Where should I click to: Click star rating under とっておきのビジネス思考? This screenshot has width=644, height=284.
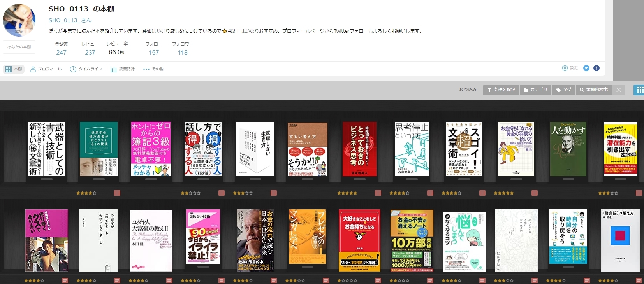click(x=347, y=193)
